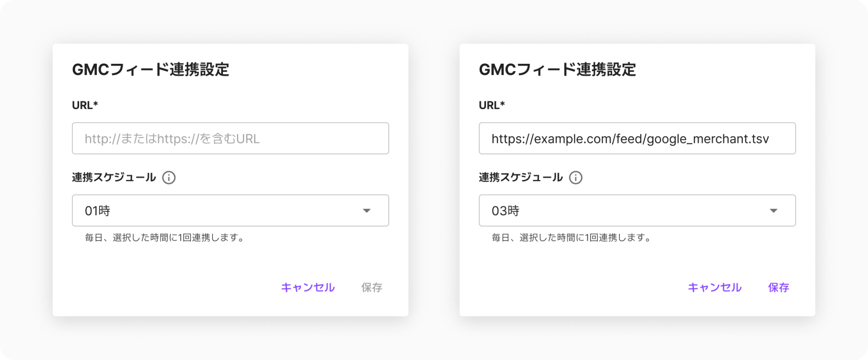Screen dimensions: 868x360
Task: Click the helper text under the 01時 dropdown
Action: pyautogui.click(x=165, y=237)
